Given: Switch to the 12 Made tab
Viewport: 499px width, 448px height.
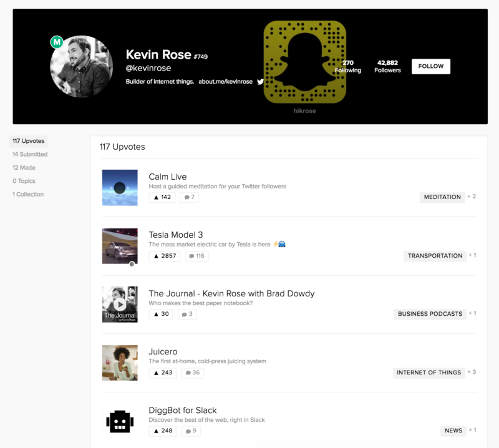Looking at the screenshot, I should (24, 167).
